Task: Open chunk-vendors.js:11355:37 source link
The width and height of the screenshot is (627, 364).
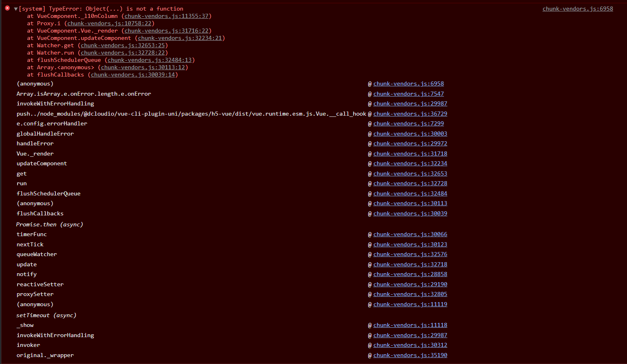Action: (x=166, y=16)
